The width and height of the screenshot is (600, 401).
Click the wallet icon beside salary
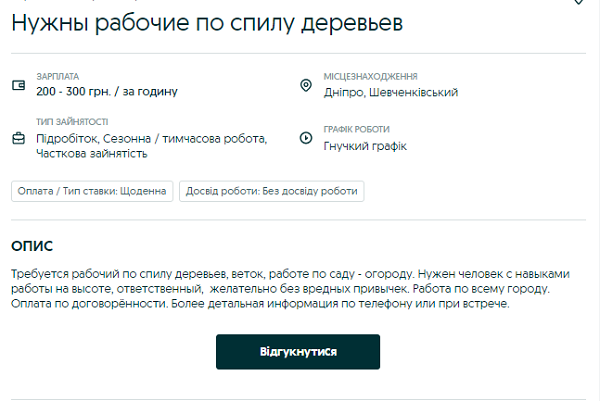pyautogui.click(x=18, y=85)
